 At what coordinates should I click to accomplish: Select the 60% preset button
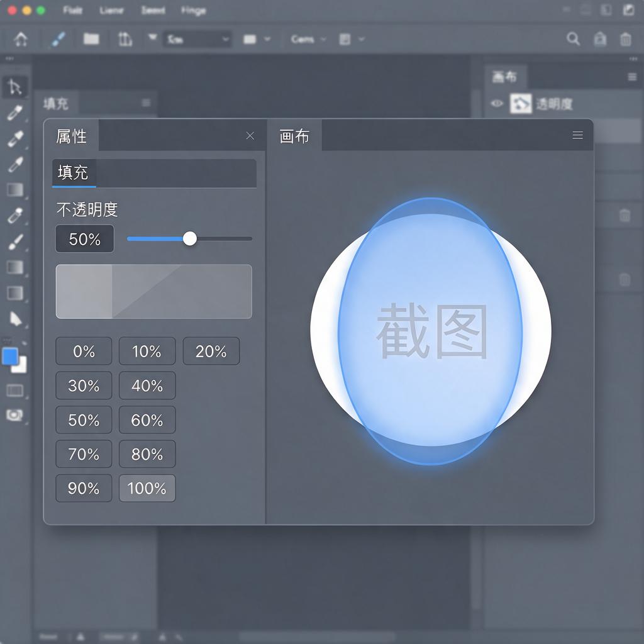(x=147, y=419)
